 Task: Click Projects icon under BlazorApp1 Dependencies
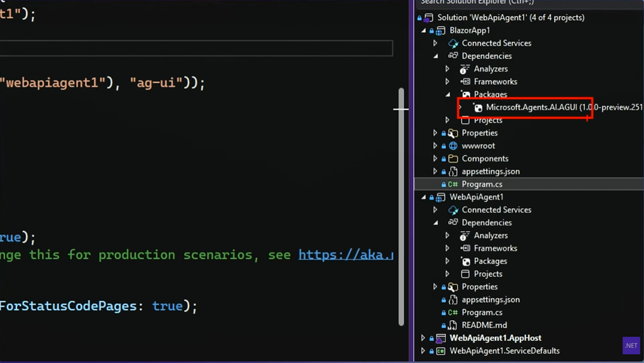click(x=465, y=120)
